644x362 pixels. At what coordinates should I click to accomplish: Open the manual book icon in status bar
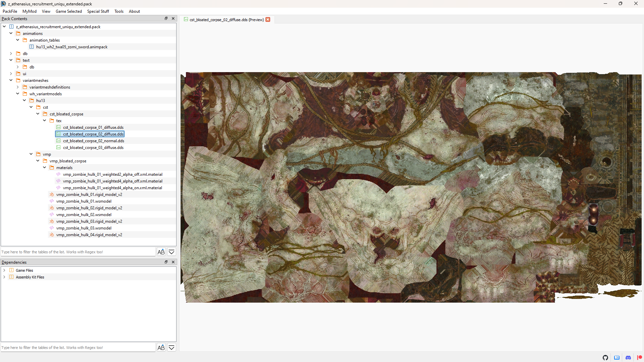[x=617, y=358]
